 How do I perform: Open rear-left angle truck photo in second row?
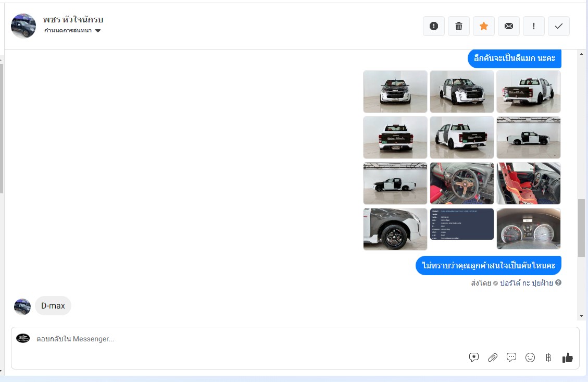click(x=461, y=138)
